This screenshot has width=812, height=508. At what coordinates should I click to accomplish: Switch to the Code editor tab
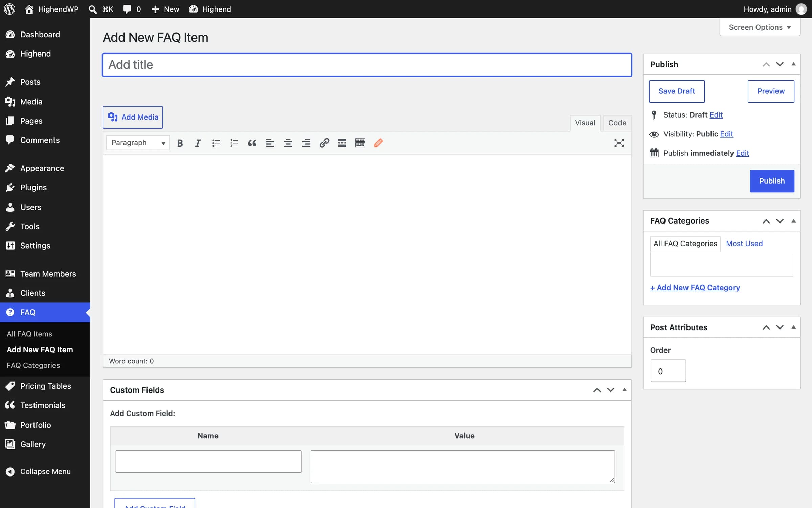click(x=617, y=123)
